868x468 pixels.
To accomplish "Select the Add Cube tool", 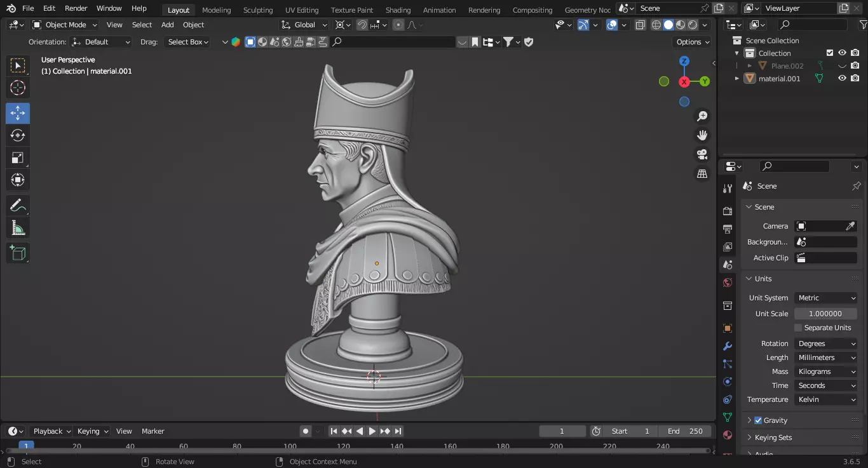I will [18, 253].
